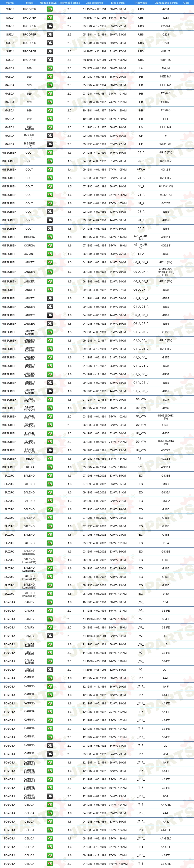
Task: Click the A15_A body code cell
Action: tap(141, 170)
